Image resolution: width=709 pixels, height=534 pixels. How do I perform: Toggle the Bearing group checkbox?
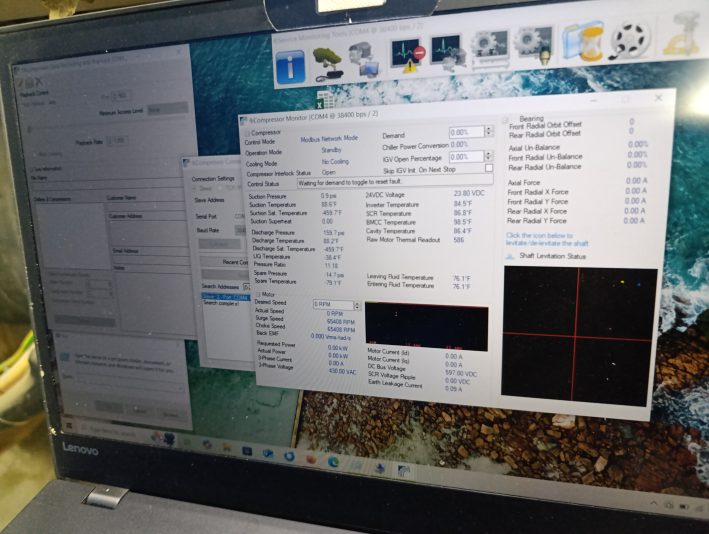[505, 120]
